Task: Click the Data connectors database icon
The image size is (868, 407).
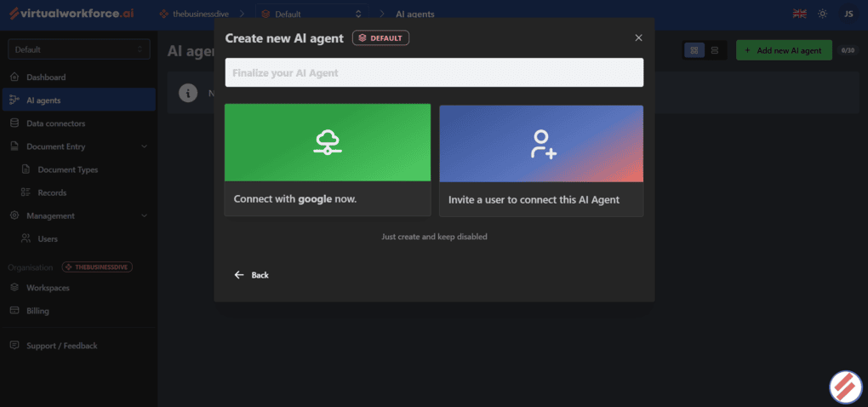Action: (x=15, y=123)
